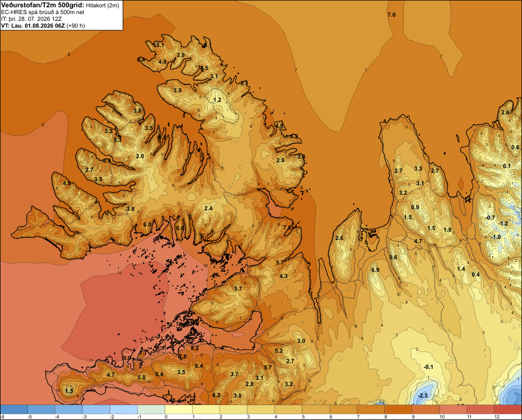Click the legend swatch between 8 and 9
Image resolution: width=522 pixels, height=420 pixels.
point(398,410)
